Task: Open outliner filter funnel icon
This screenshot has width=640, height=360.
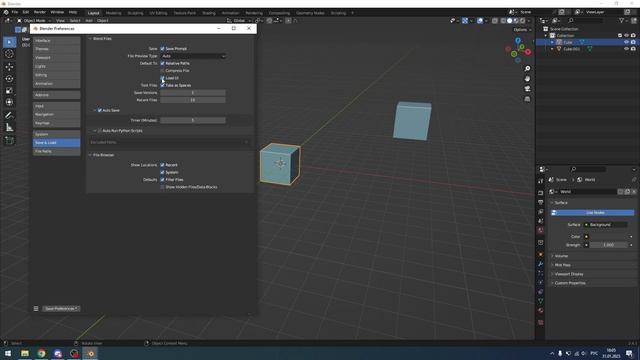Action: 622,20
